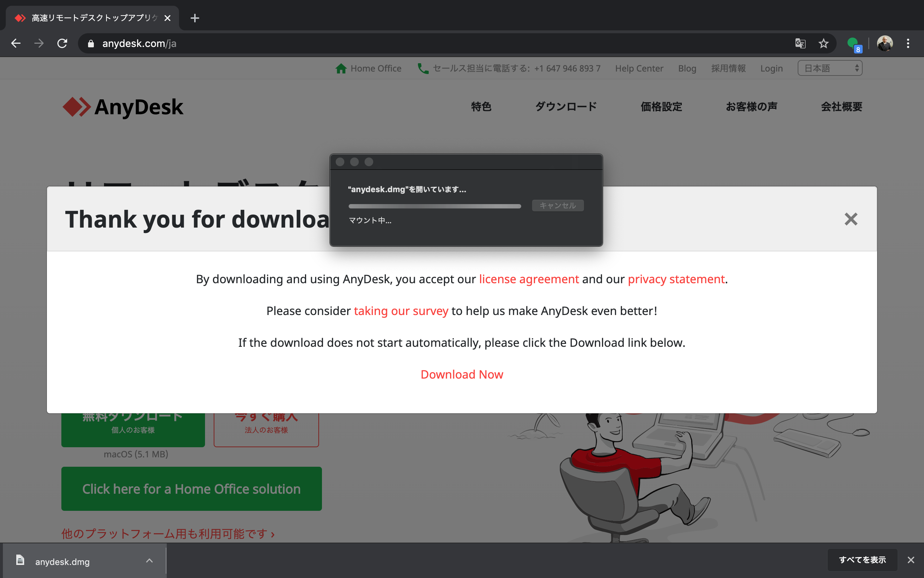924x578 pixels.
Task: Reload the AnyDesk page
Action: [x=62, y=43]
